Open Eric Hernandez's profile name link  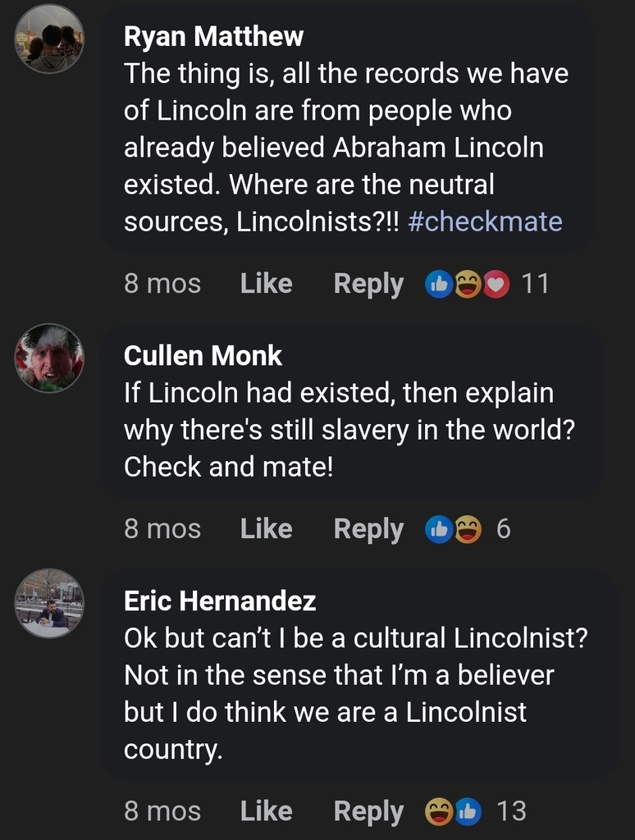coord(220,600)
